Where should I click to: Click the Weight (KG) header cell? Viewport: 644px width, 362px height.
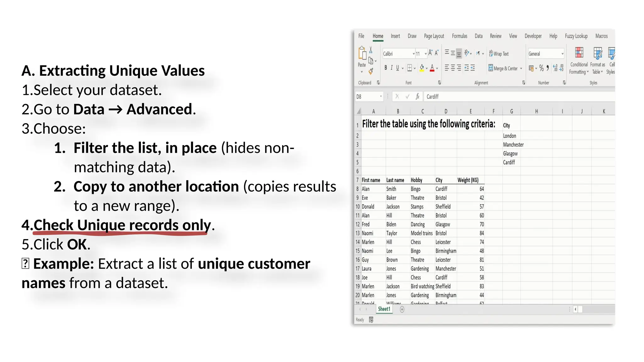point(471,180)
